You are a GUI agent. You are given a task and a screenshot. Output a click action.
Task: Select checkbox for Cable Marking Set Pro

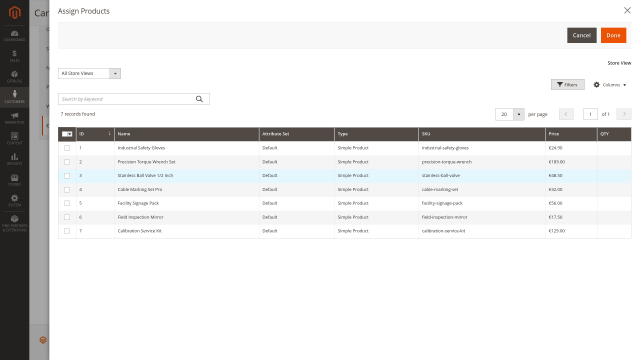pos(67,190)
